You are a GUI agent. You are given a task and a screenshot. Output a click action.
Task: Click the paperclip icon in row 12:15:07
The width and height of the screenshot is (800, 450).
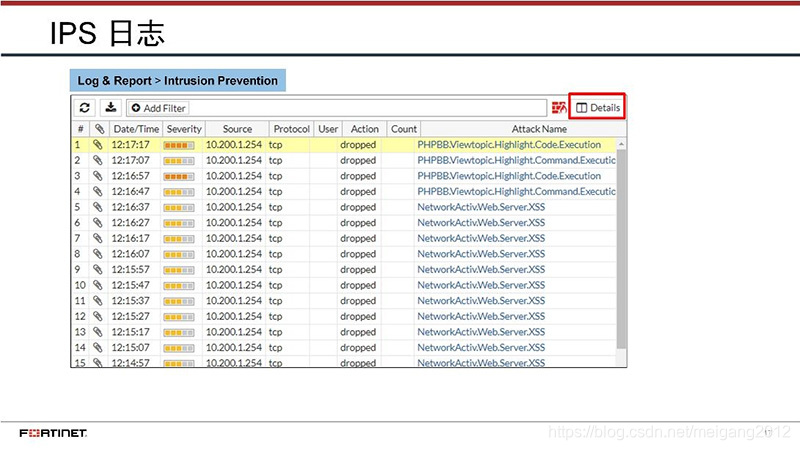[x=97, y=347]
